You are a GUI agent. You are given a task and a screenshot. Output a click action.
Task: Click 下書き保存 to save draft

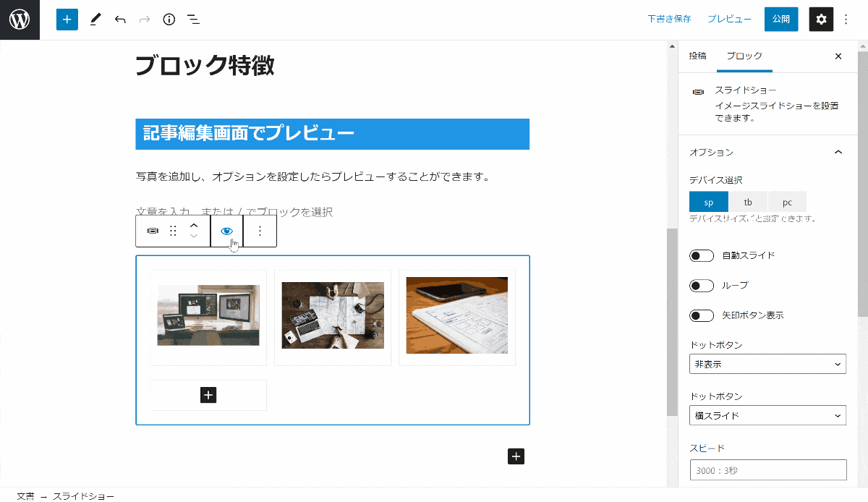pyautogui.click(x=669, y=20)
